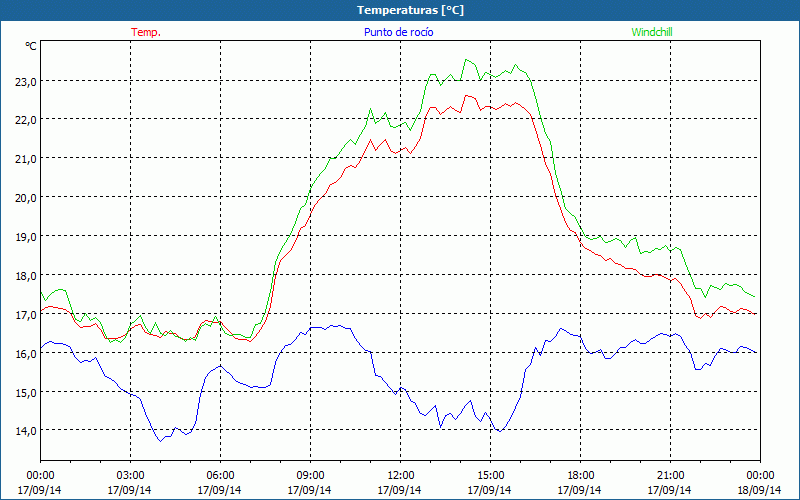800x500 pixels.
Task: Select the green Windchill legend label
Action: 652,32
